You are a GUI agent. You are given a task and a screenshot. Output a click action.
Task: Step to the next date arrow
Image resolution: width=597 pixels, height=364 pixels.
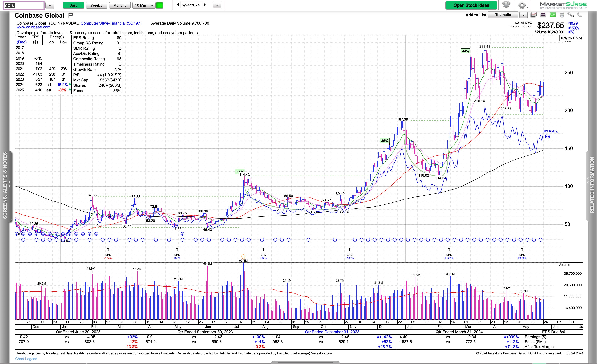click(x=205, y=5)
